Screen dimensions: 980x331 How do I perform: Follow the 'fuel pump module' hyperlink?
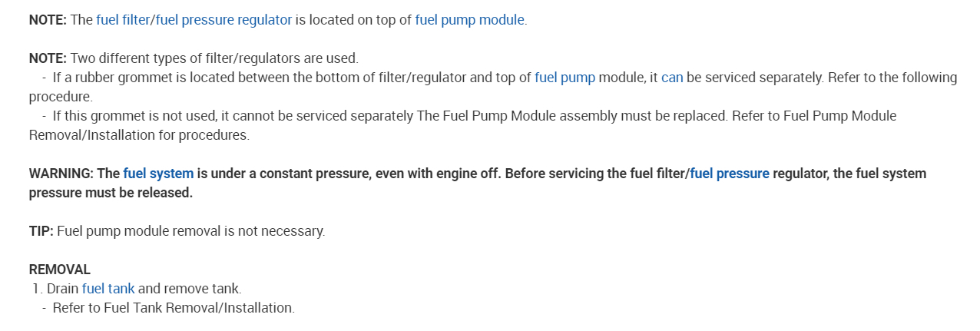pos(470,20)
